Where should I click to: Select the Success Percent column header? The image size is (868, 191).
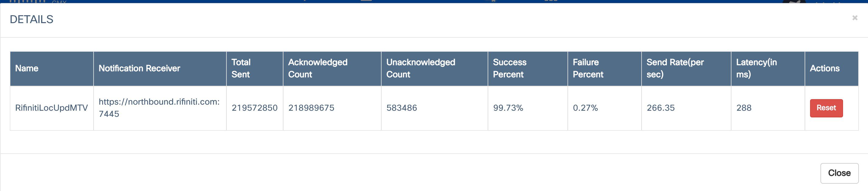pos(509,68)
